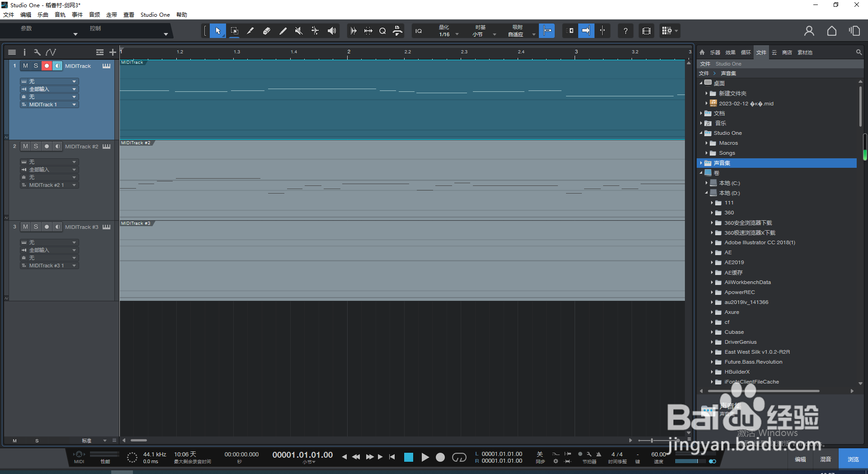Open timebase 小节 dropdown
The image size is (868, 474).
483,34
